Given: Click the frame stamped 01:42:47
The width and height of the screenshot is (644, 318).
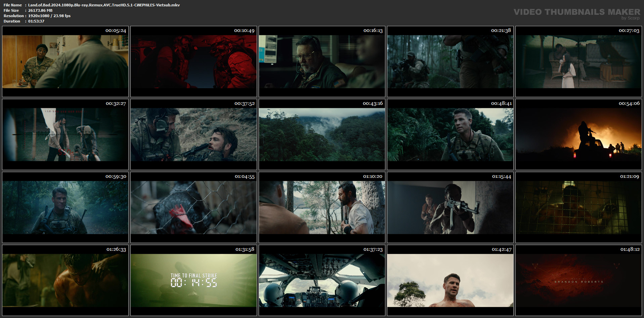Looking at the screenshot, I should tap(450, 280).
